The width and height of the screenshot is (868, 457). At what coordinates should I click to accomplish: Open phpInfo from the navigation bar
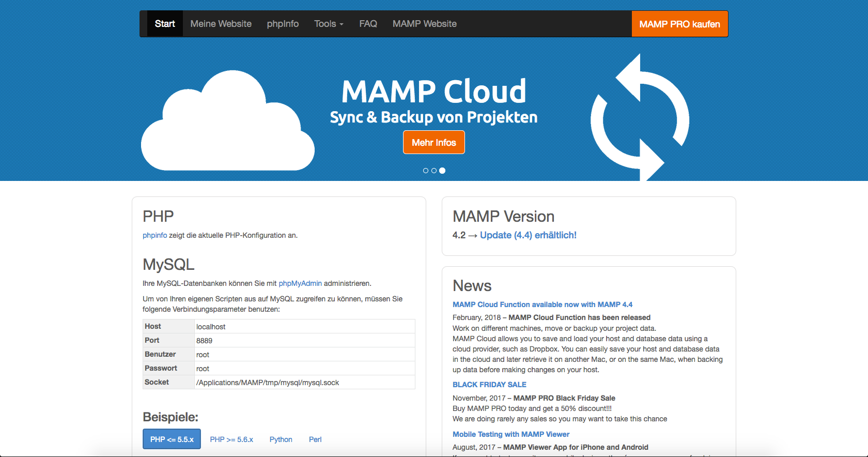point(283,24)
